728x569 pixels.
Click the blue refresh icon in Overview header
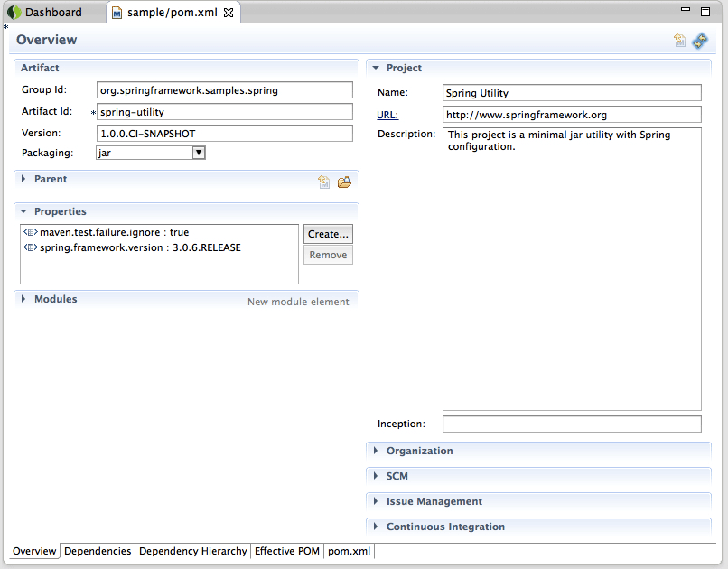700,41
